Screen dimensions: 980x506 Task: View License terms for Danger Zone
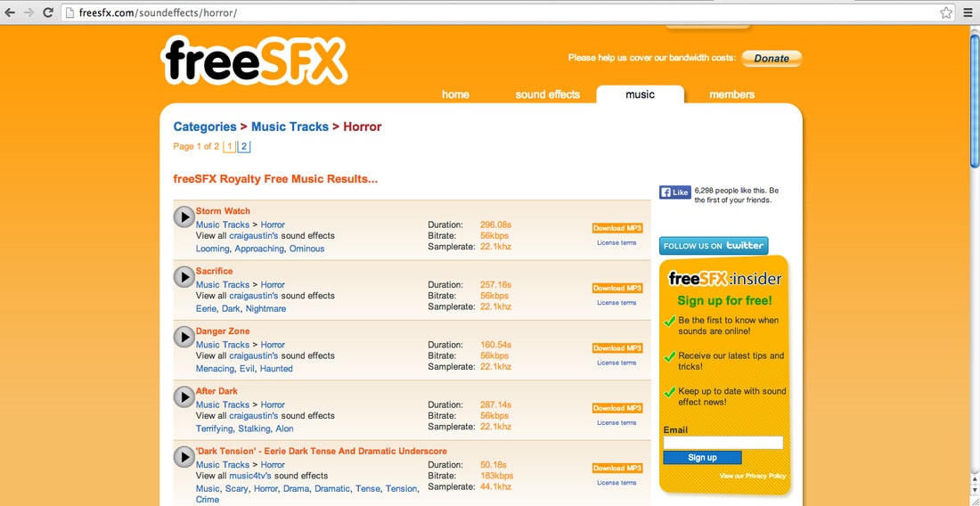617,363
